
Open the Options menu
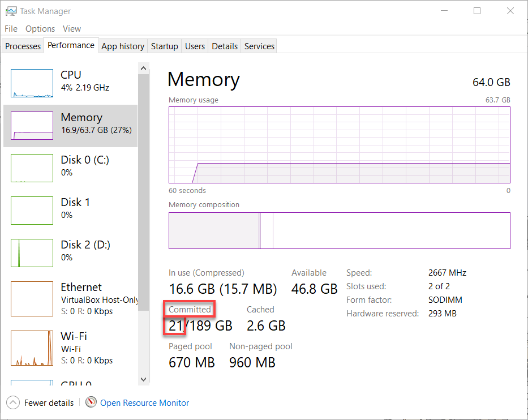pyautogui.click(x=40, y=29)
